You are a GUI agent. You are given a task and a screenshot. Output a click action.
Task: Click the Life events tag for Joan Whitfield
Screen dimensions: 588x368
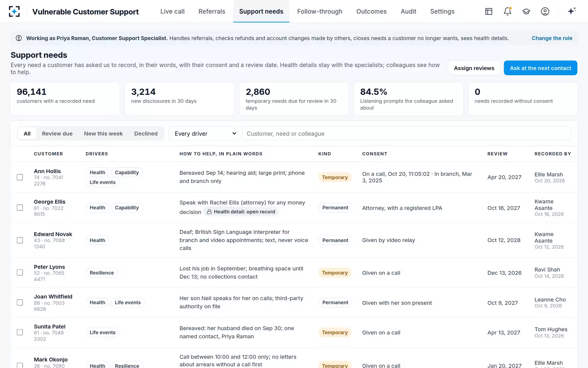[128, 303]
